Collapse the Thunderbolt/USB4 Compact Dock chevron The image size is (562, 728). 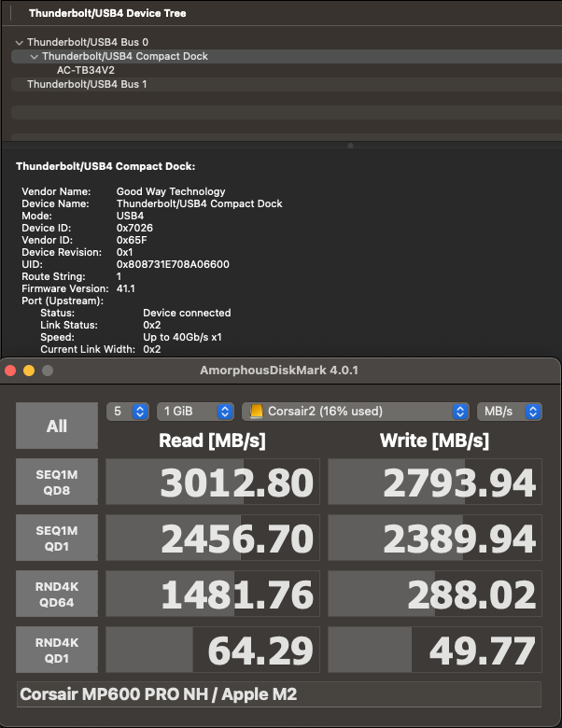click(34, 57)
